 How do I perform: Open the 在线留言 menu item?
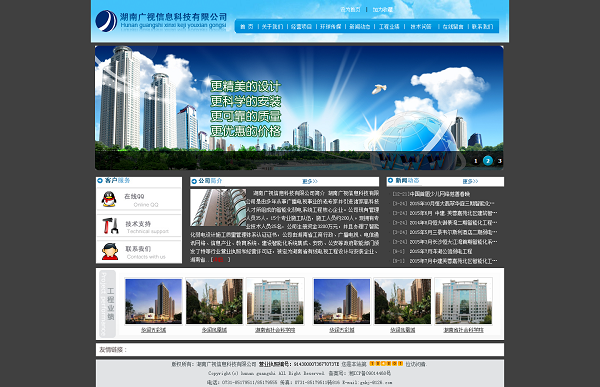tap(453, 26)
